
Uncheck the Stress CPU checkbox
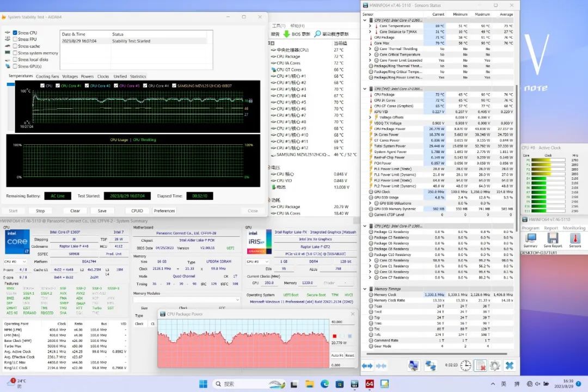point(15,33)
